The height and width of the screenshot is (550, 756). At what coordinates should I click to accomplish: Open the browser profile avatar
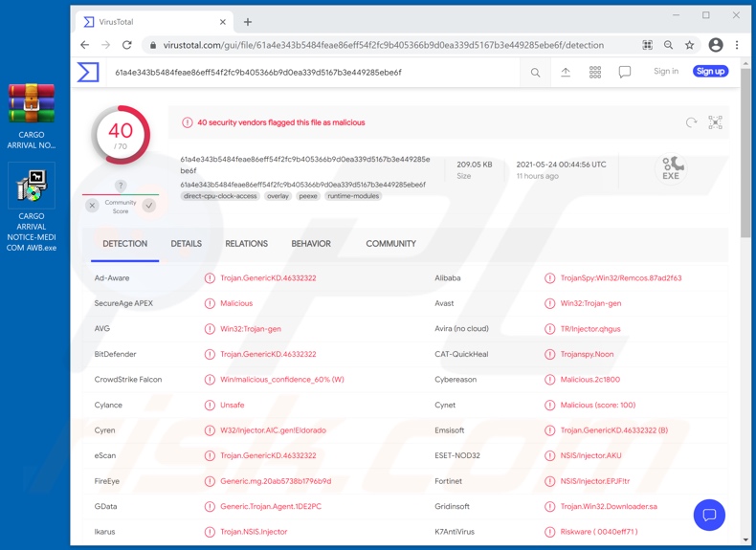(x=716, y=45)
